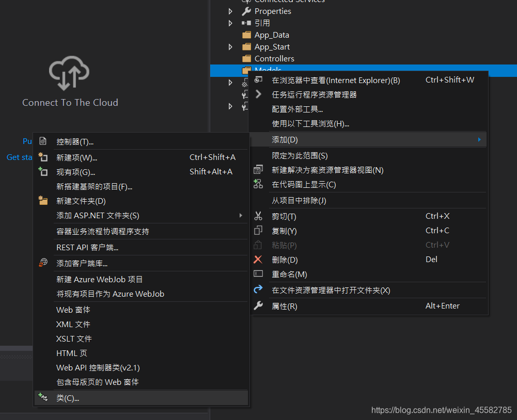
Task: Click the new folder icon beside 新建文件夹
Action: [x=43, y=201]
